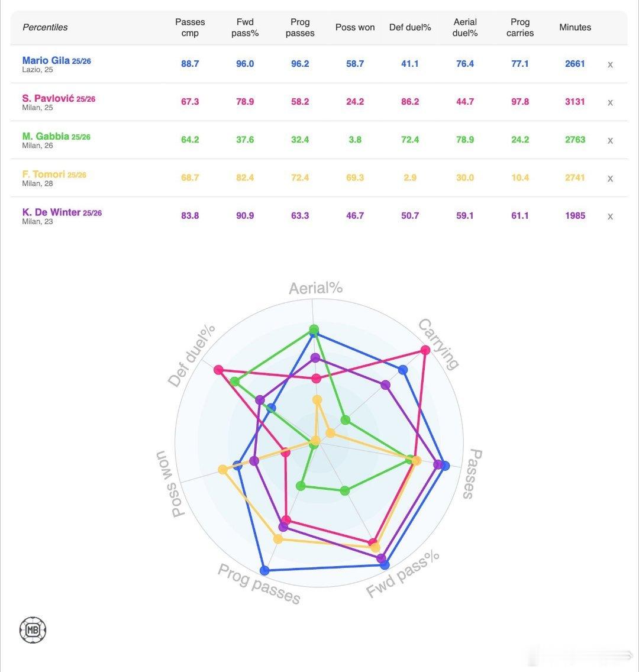The image size is (639, 672).
Task: Click the Percentiles table heading
Action: pos(45,27)
